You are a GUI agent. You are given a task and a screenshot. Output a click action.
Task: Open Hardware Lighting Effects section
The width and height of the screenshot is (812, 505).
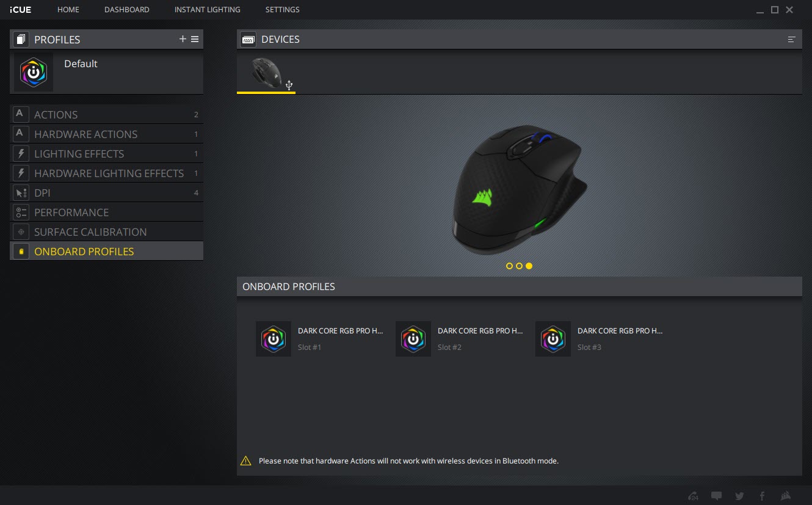[107, 173]
